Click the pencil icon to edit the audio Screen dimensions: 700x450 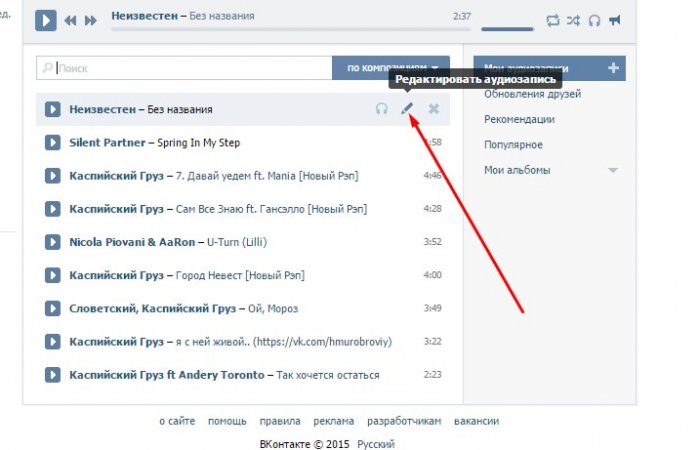407,109
